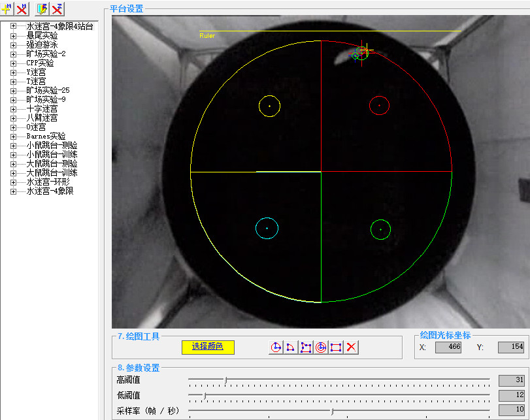Click the green platform circle in the video
This screenshot has height=420, width=530.
pyautogui.click(x=380, y=229)
